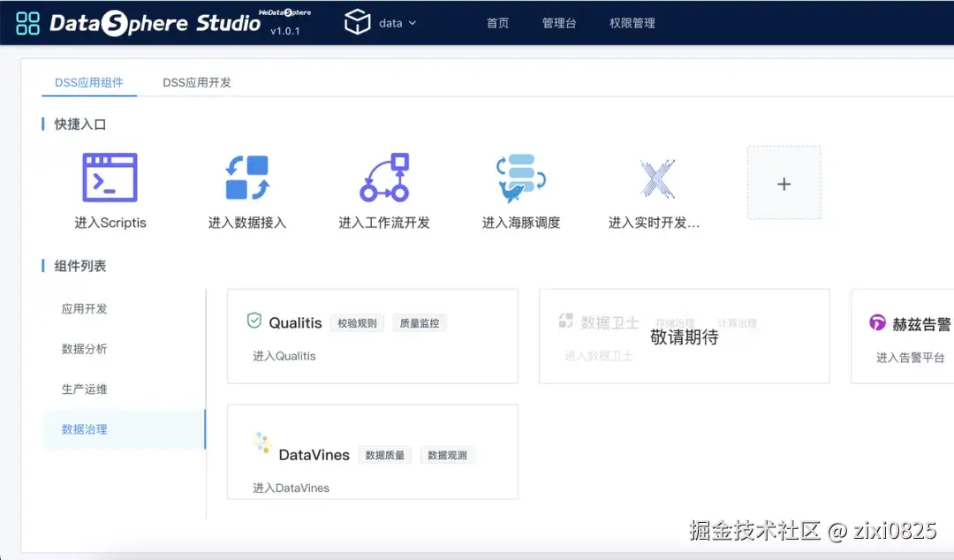Click the 工作流开发 workflow icon
The height and width of the screenshot is (560, 954).
click(x=383, y=177)
